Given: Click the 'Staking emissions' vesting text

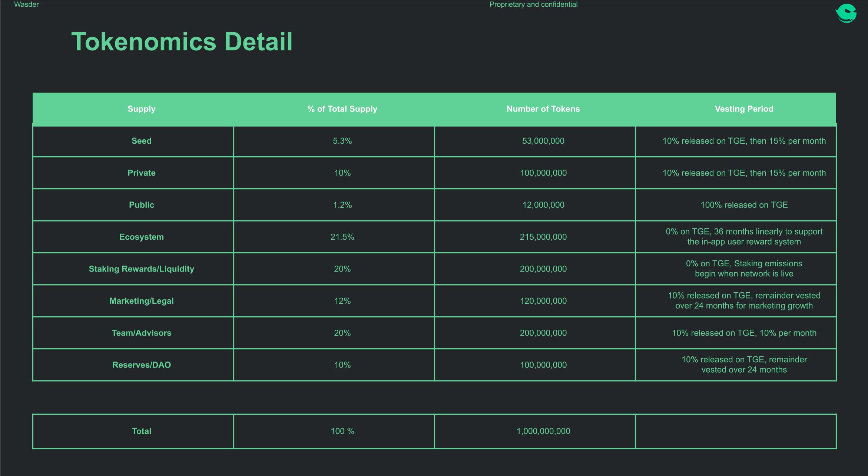Looking at the screenshot, I should (x=744, y=269).
